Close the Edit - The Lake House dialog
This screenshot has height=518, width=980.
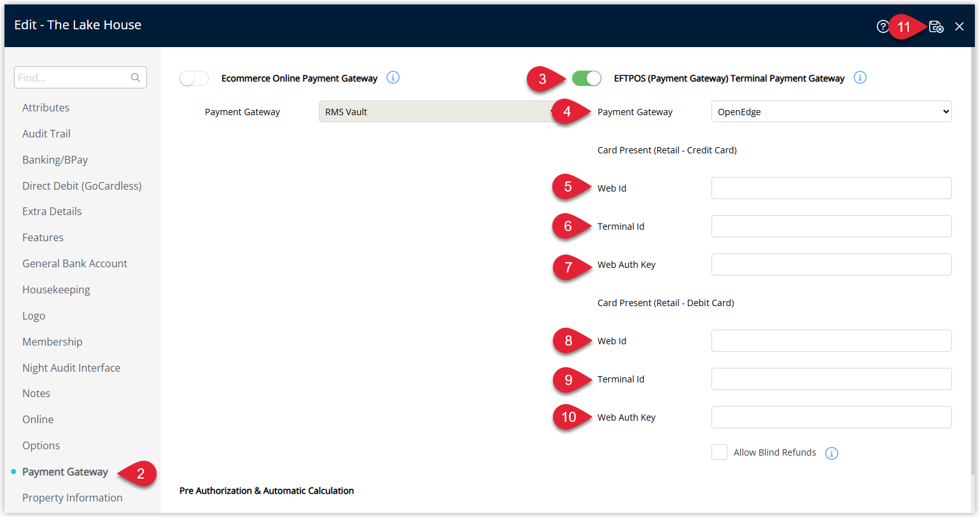(x=960, y=27)
